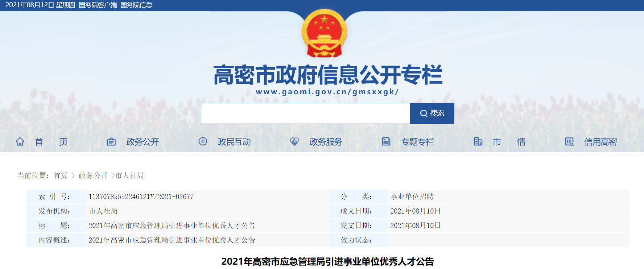Open the 政务服务 navigation menu item
Screen dimensions: 644x269
pos(326,142)
